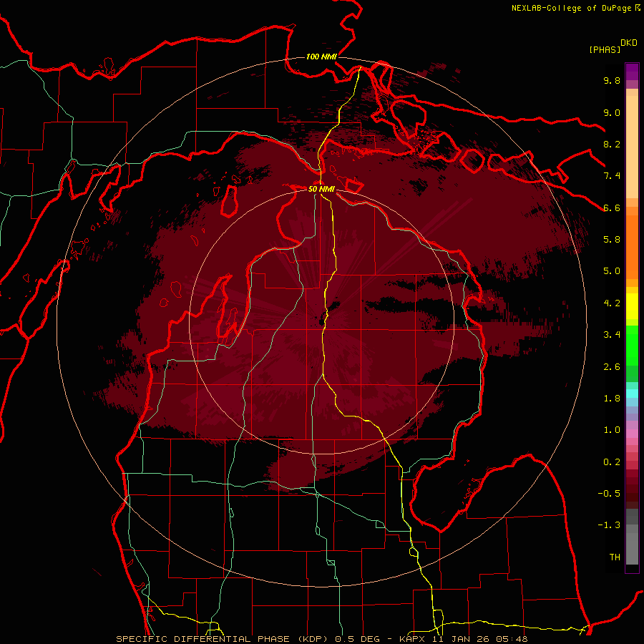Click the 6.6 value on the color scale
644x644 pixels.
click(612, 208)
